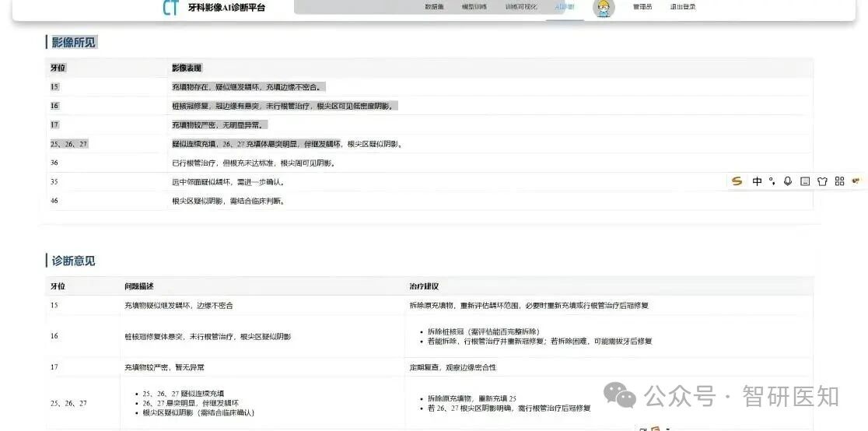Click the 管理员 user link

click(x=642, y=7)
